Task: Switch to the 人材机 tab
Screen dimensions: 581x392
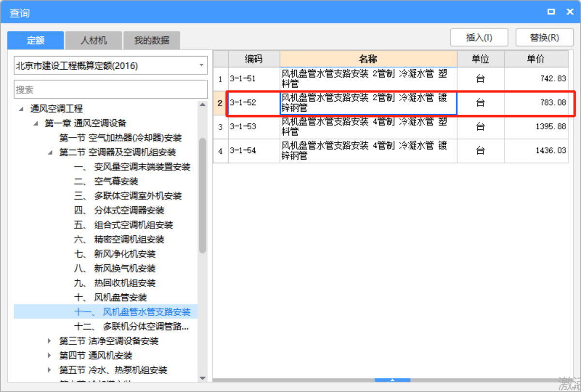Action: tap(93, 41)
